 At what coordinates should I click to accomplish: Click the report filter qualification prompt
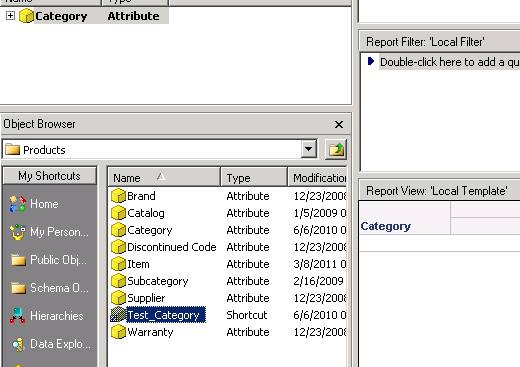point(449,62)
